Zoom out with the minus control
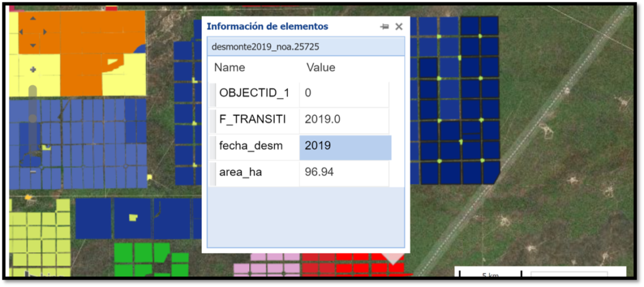 [x=33, y=171]
